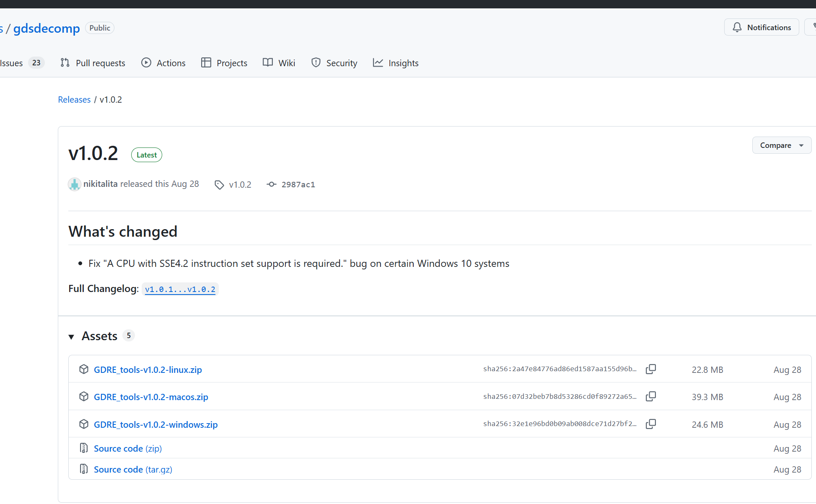Download Source code (tar.gz)
Viewport: 816px width, 504px height.
pyautogui.click(x=133, y=469)
